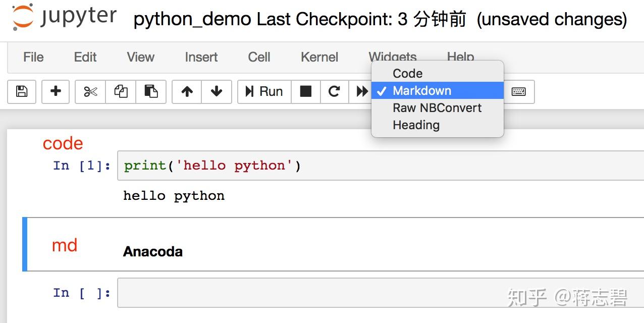Restart the kernel using refresh icon
644x323 pixels.
point(334,91)
